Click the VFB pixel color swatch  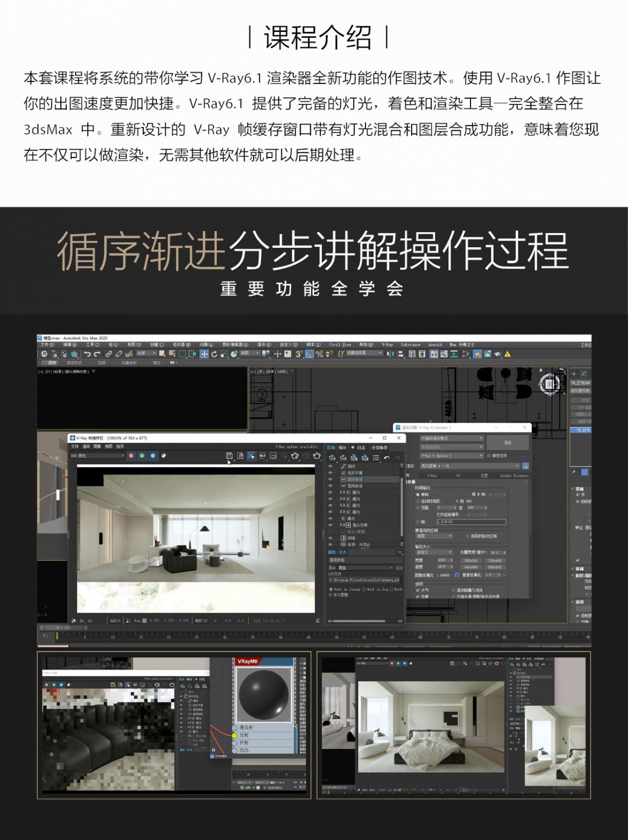[145, 621]
